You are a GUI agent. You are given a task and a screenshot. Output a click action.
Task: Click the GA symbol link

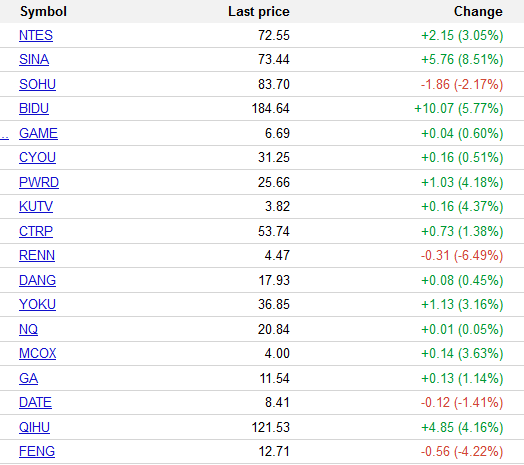(28, 378)
